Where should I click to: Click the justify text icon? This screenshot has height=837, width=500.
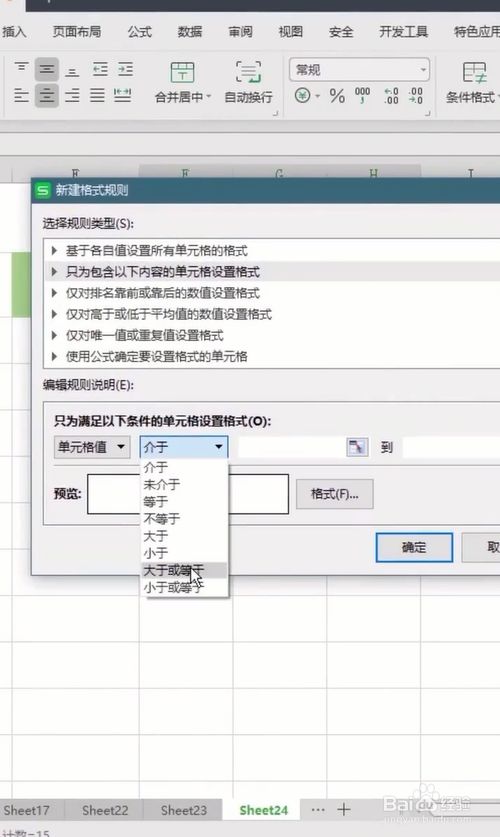pyautogui.click(x=97, y=96)
